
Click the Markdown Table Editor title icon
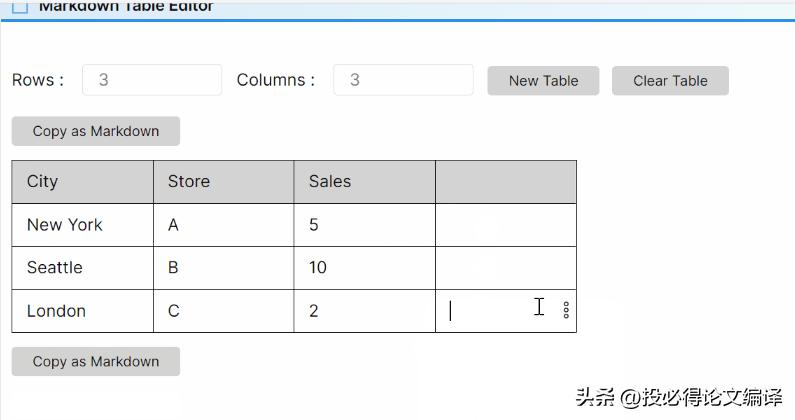pos(19,7)
